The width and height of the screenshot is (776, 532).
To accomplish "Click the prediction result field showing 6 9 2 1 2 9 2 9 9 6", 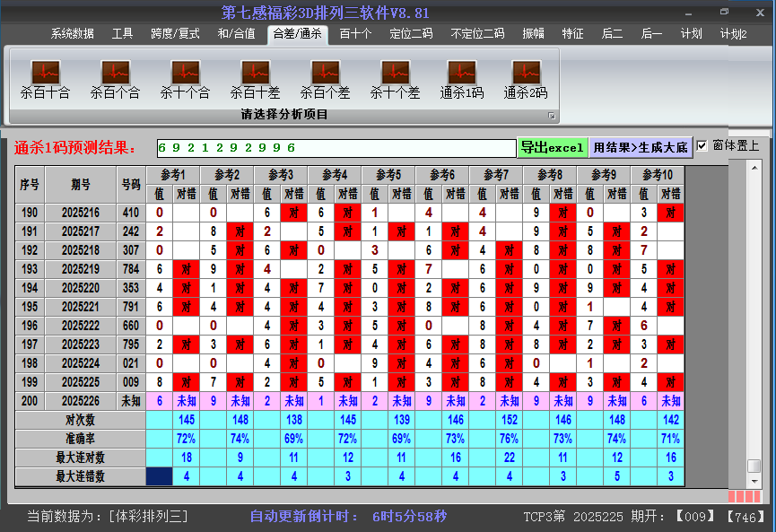I will [x=336, y=148].
